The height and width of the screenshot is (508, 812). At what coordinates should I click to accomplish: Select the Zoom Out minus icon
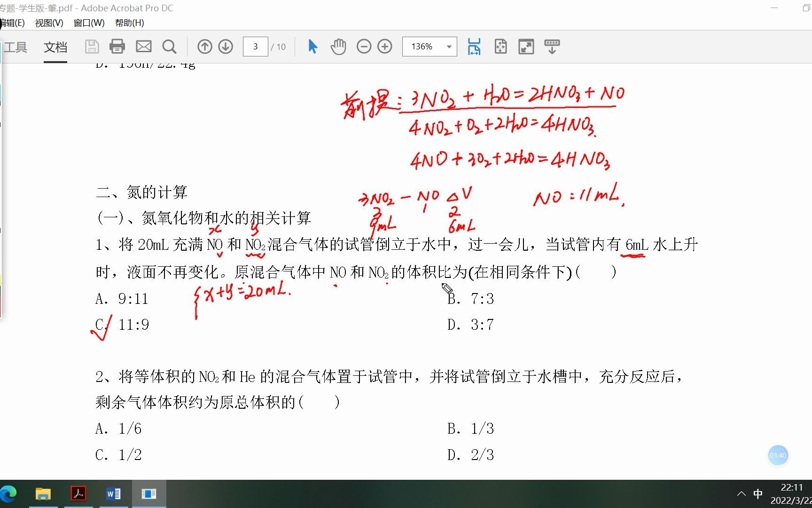pyautogui.click(x=364, y=46)
